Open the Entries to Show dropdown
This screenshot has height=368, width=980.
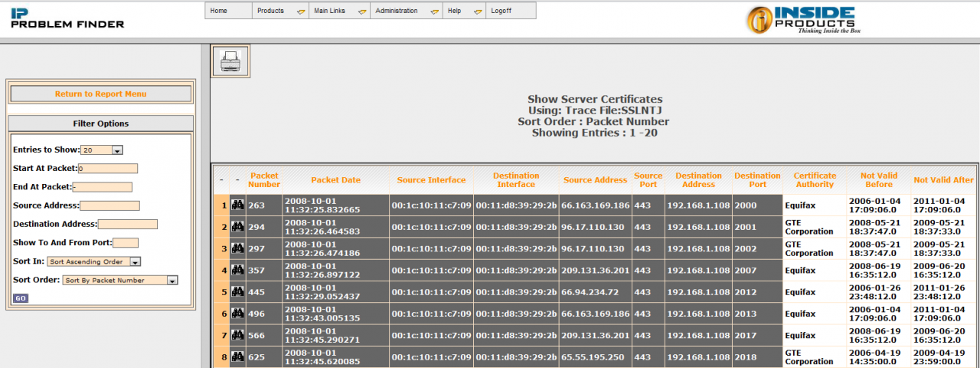102,150
